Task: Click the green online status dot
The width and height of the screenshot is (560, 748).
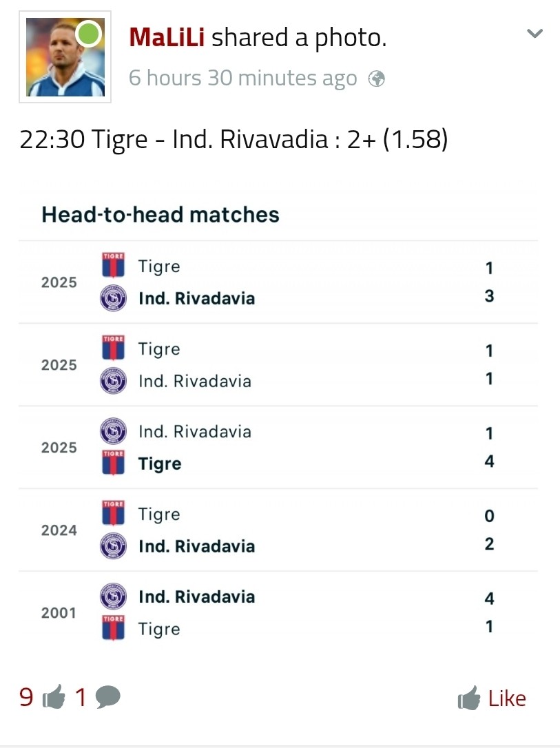Action: pos(88,34)
